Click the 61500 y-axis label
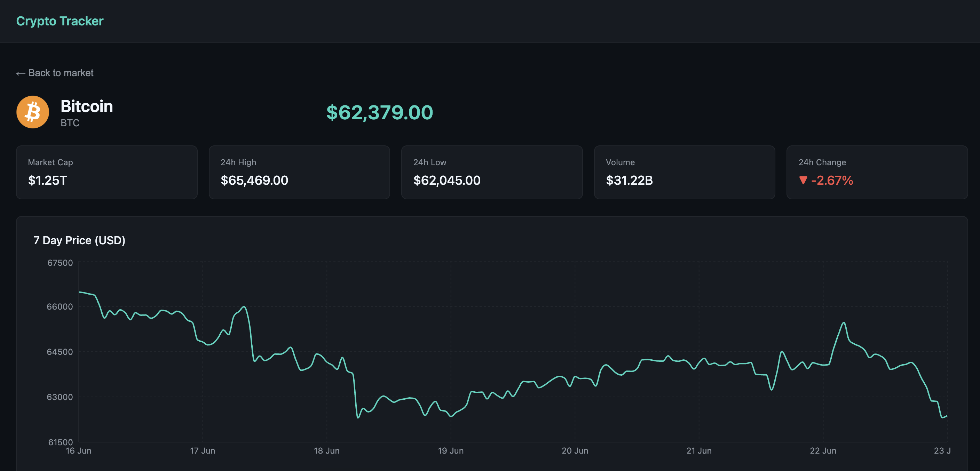980x471 pixels. pyautogui.click(x=60, y=442)
